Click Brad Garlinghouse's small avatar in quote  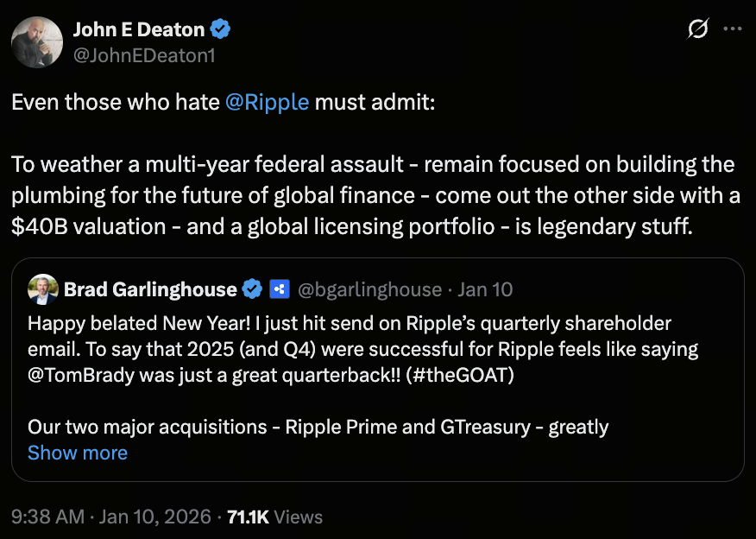click(42, 289)
